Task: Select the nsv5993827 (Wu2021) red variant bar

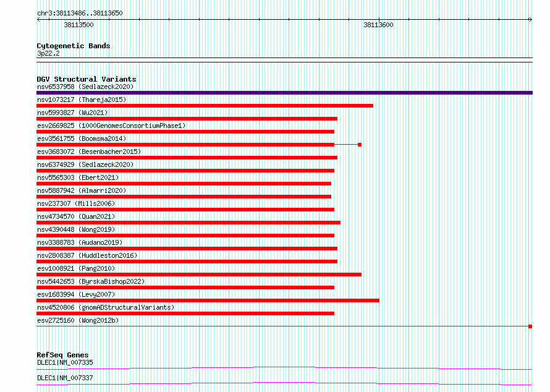Action: [x=187, y=119]
